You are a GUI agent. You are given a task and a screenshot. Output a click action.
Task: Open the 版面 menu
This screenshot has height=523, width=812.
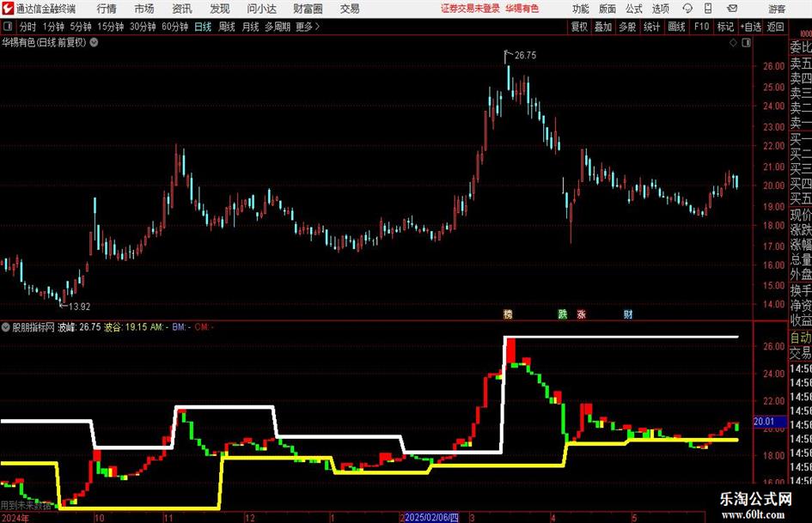click(x=607, y=9)
